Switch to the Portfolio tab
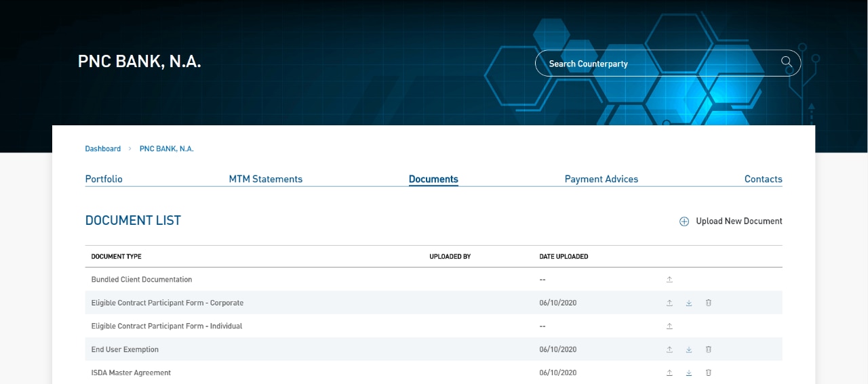 click(x=104, y=179)
